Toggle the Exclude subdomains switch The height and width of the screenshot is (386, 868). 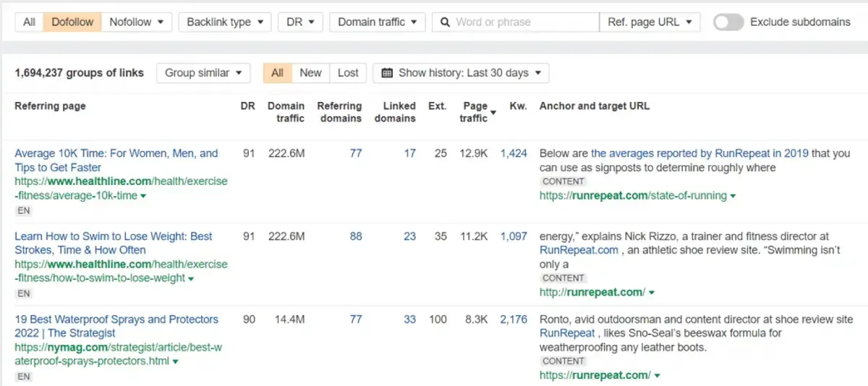click(x=728, y=22)
